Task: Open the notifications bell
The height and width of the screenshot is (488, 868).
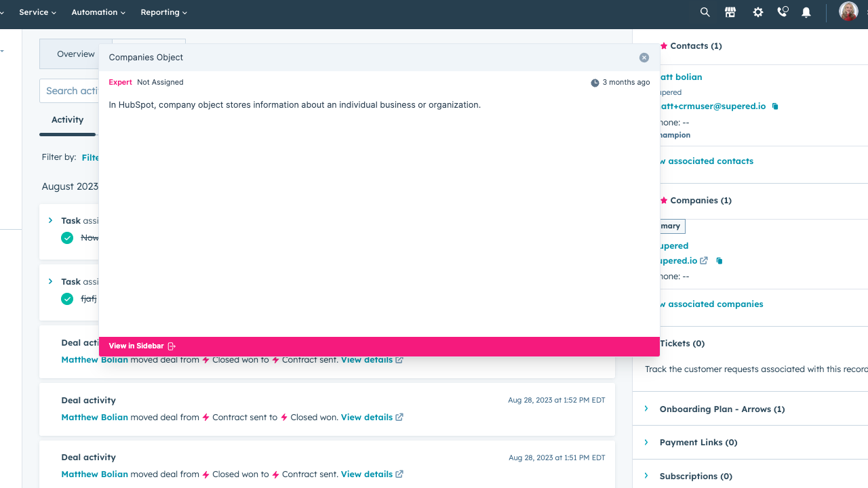Action: coord(806,12)
